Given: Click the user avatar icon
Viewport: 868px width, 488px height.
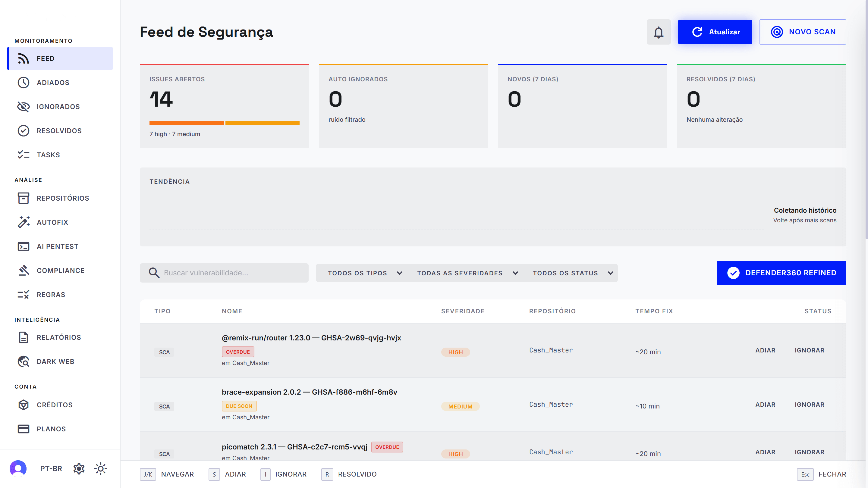Looking at the screenshot, I should [x=18, y=468].
